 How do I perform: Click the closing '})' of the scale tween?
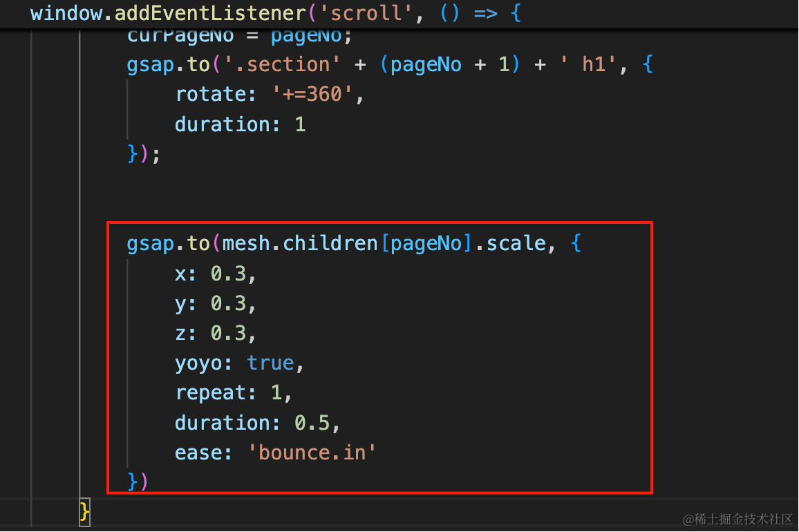tap(138, 482)
